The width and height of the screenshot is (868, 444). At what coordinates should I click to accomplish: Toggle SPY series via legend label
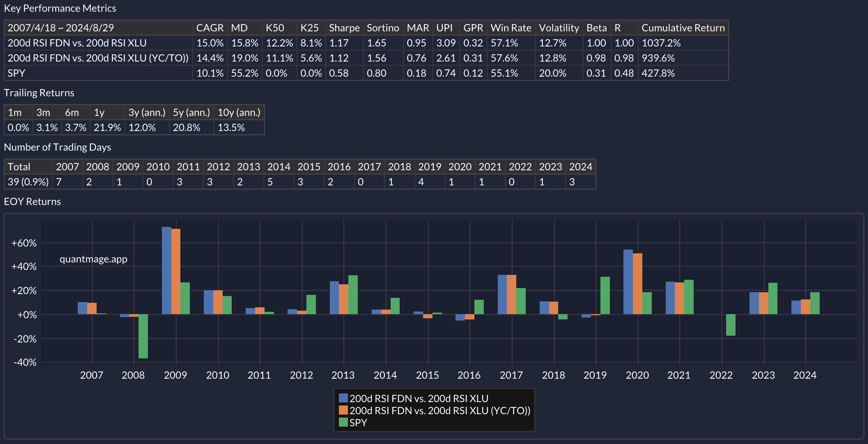(x=358, y=422)
